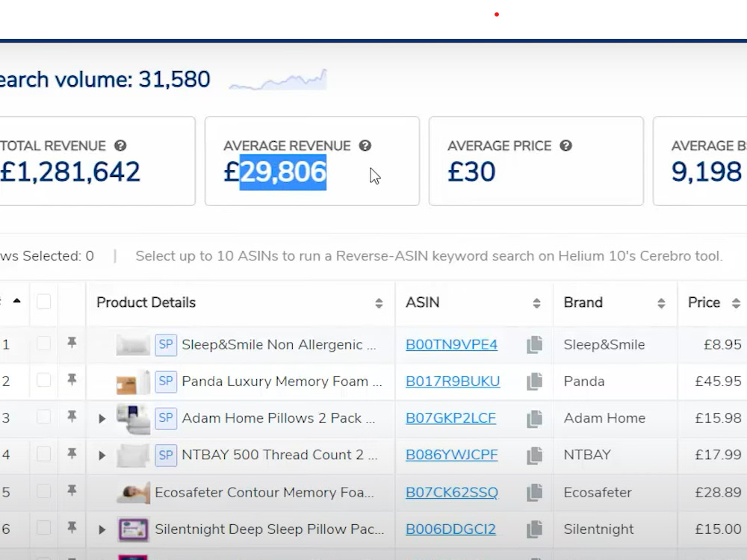The height and width of the screenshot is (560, 747).
Task: Click the Average Price help icon
Action: (x=565, y=146)
